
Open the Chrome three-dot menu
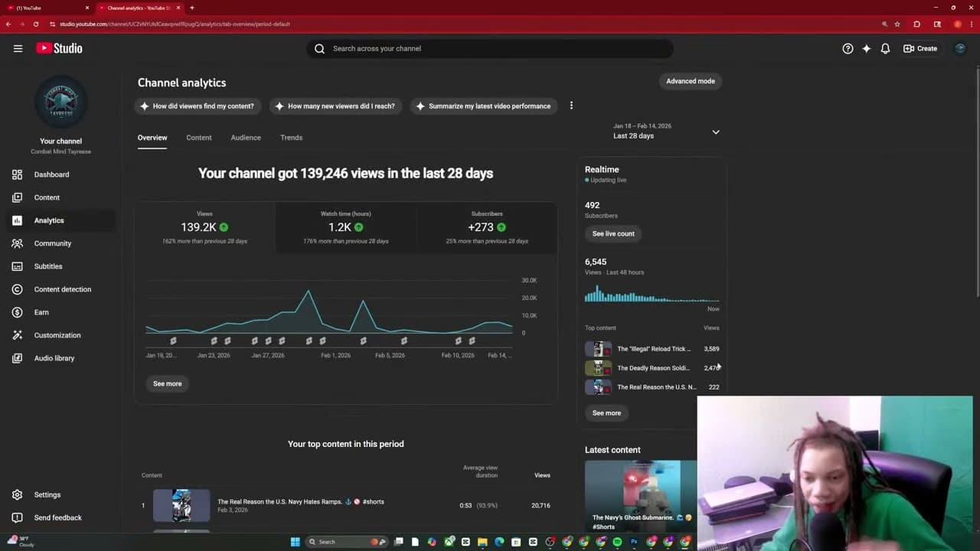pos(972,24)
